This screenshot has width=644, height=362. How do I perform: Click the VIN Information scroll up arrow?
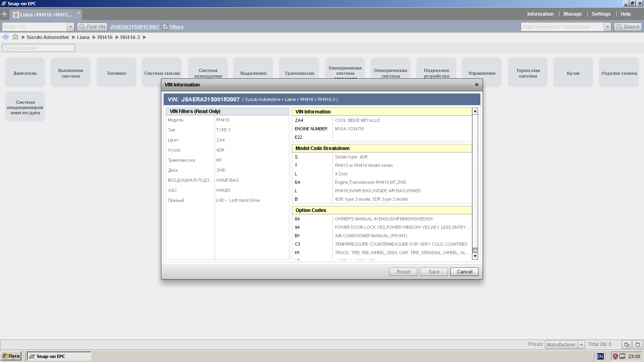pyautogui.click(x=475, y=111)
